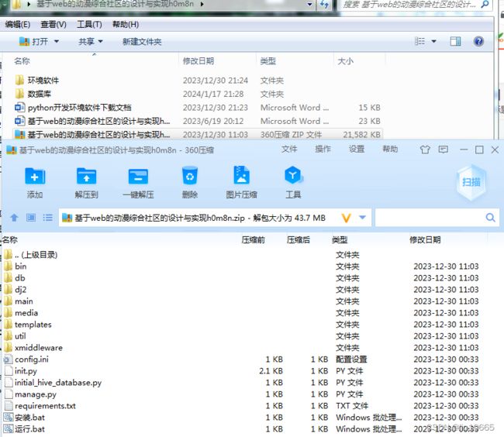Open the 打开 dropdown arrow in Explorer
Viewport: 504px width, 437px height.
tap(57, 41)
